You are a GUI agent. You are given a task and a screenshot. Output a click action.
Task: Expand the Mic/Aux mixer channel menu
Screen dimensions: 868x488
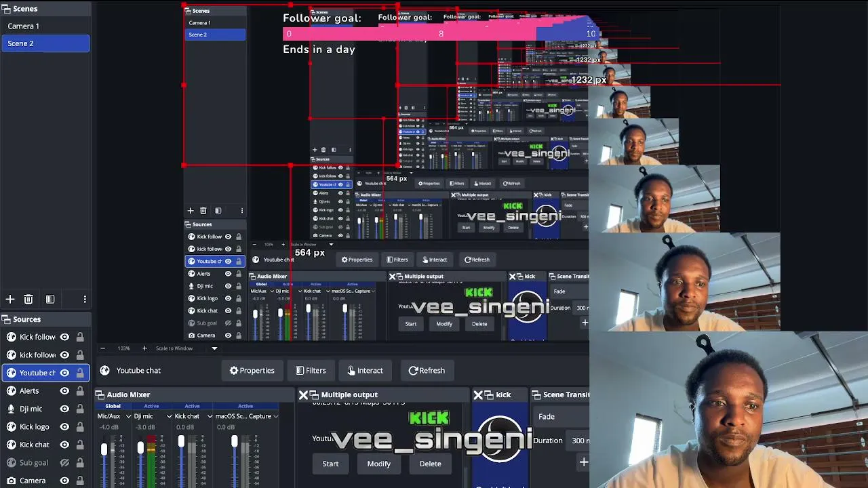click(x=128, y=416)
